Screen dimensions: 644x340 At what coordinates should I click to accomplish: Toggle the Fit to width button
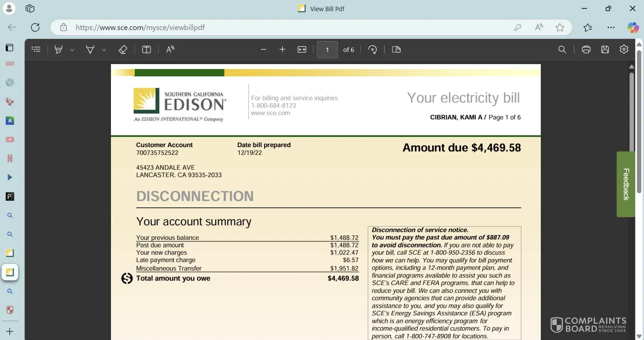tap(302, 49)
